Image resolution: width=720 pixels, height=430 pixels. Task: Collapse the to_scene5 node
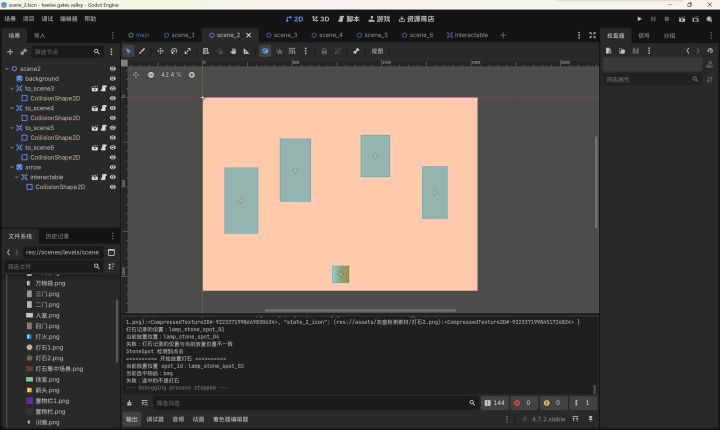click(12, 128)
